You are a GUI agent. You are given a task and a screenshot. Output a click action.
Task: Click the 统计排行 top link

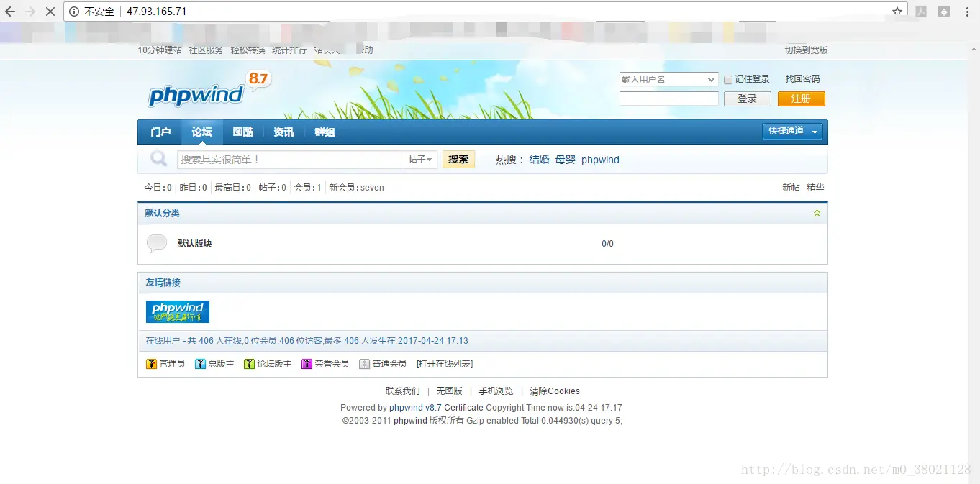[x=289, y=50]
